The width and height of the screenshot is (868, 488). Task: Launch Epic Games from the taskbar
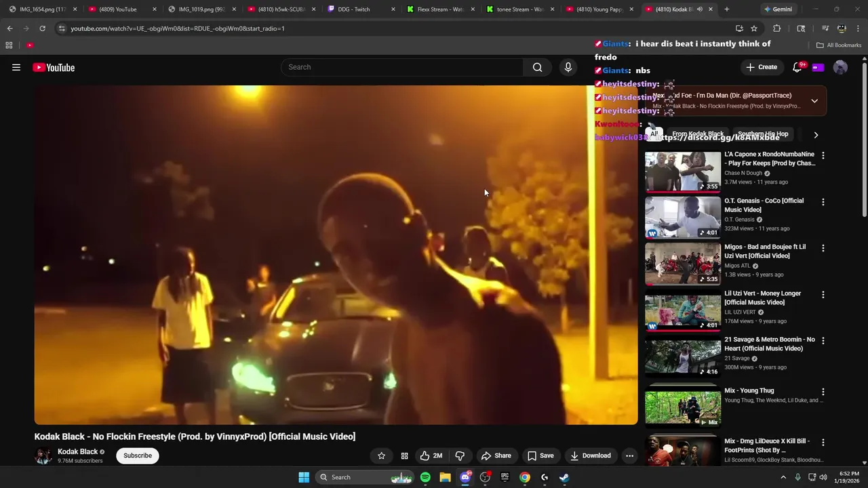tap(505, 477)
